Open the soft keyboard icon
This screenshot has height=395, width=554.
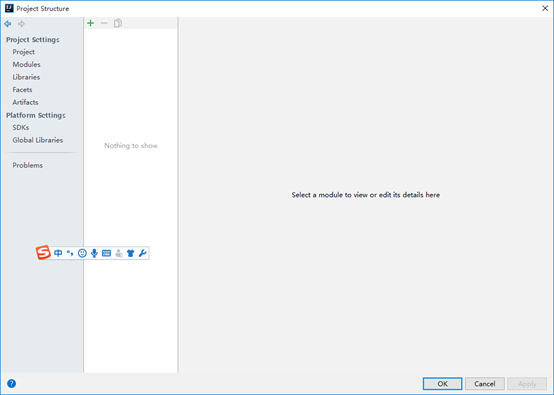[x=106, y=253]
